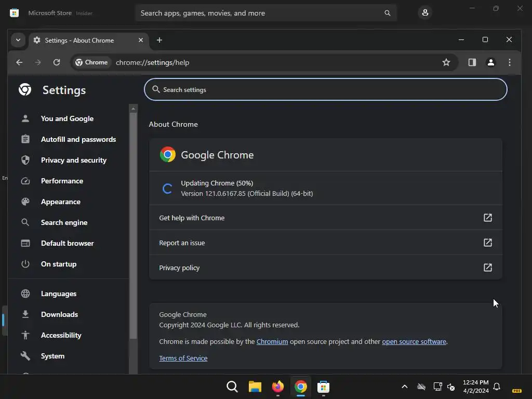The height and width of the screenshot is (399, 532).
Task: Click the Languages globe icon
Action: [x=25, y=294]
